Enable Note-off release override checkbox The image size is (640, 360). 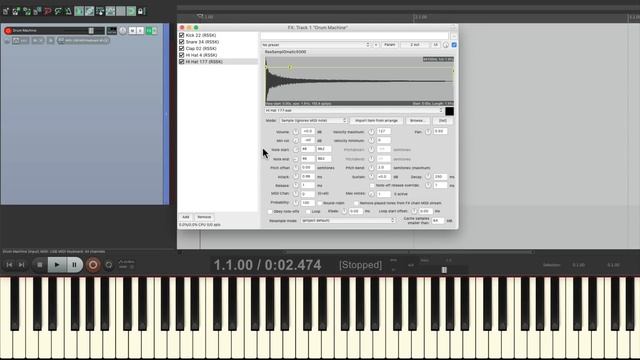point(372,185)
